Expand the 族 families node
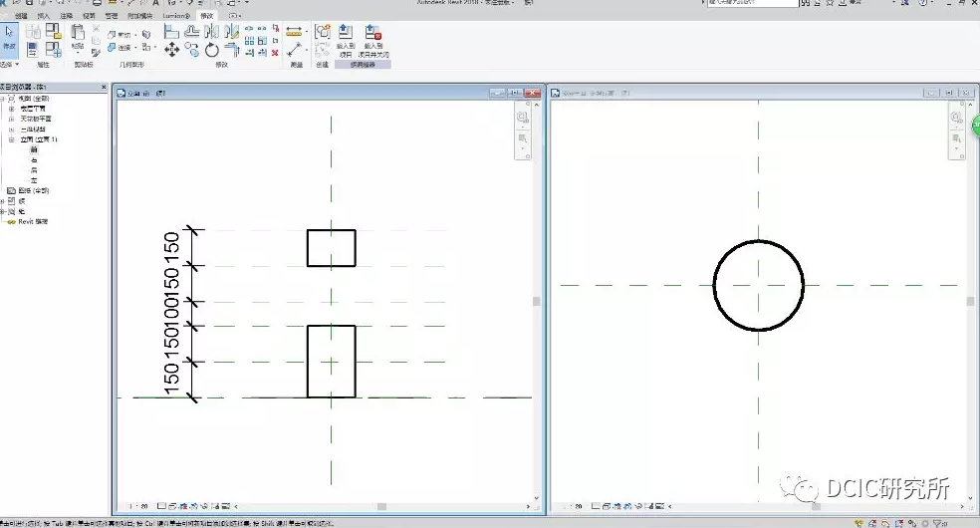The width and height of the screenshot is (980, 528). [3, 201]
